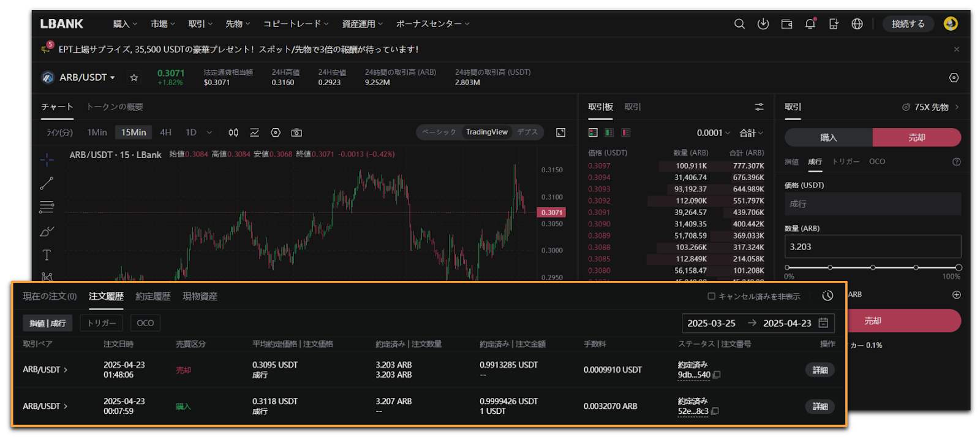This screenshot has width=980, height=439.
Task: Open the chart indicators icon
Action: (x=254, y=132)
